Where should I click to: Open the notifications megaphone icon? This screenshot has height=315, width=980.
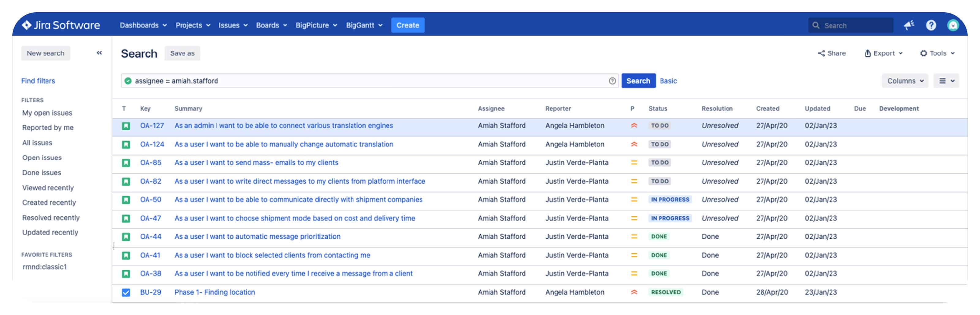point(909,25)
